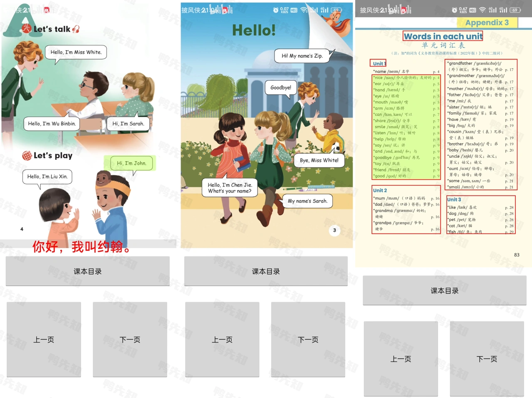Tap the battery indicator in right screen status bar
Image resolution: width=532 pixels, height=398 pixels.
pos(515,10)
